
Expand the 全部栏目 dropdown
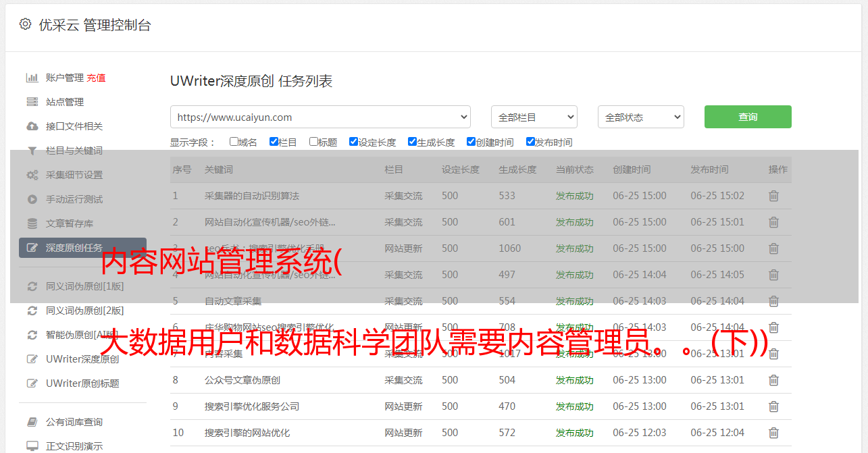click(x=534, y=117)
